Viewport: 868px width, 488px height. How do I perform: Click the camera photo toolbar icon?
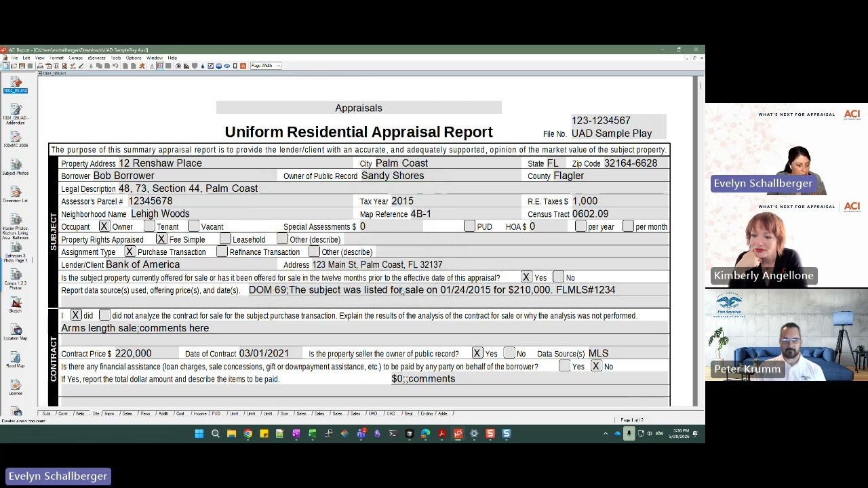[x=178, y=66]
